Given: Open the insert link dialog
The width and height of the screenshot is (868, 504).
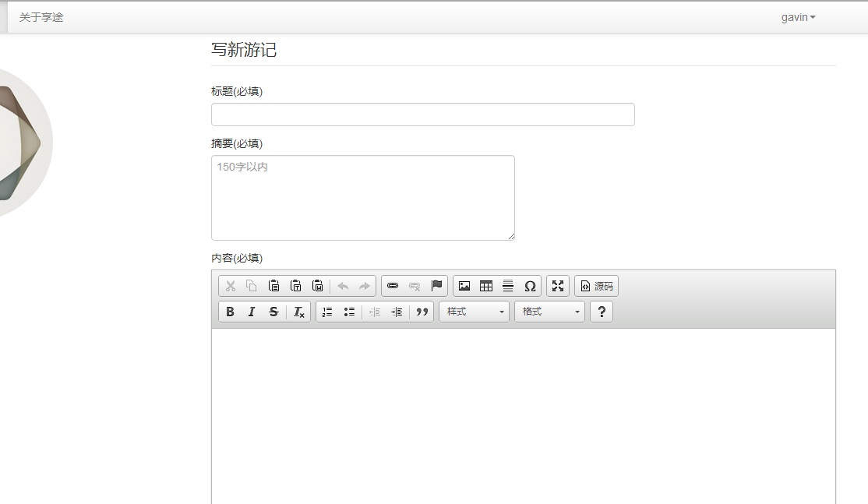Looking at the screenshot, I should [393, 286].
